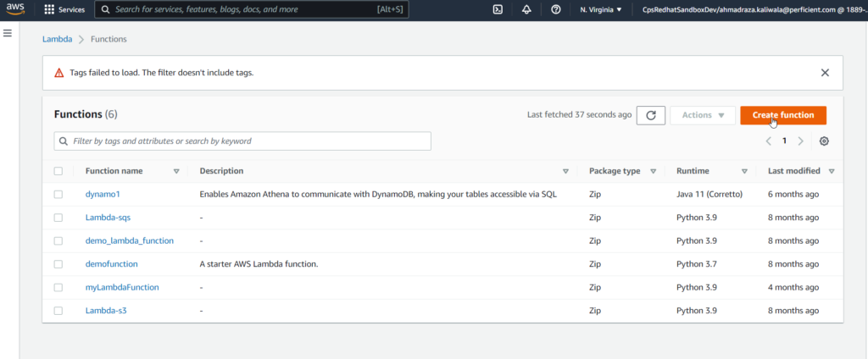Click the Athena DynamoDB description text

[378, 194]
